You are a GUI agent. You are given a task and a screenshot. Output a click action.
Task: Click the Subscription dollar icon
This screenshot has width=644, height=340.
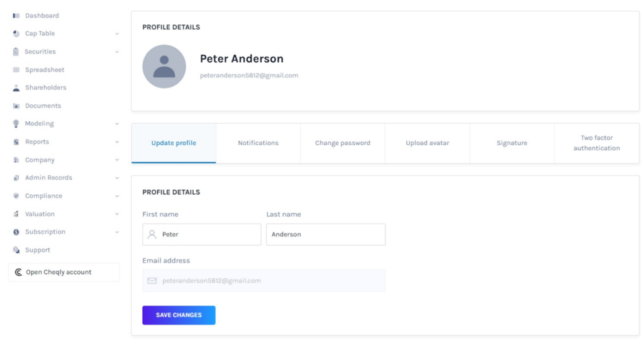pos(16,232)
